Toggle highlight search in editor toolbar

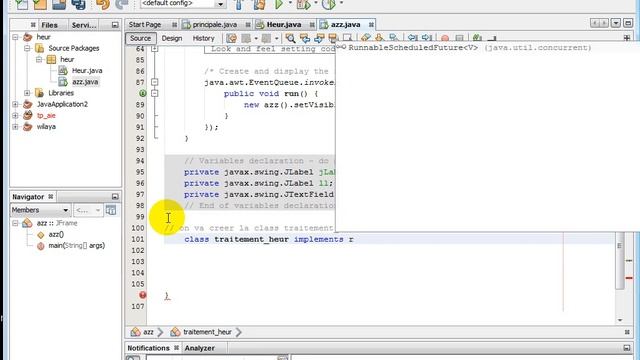pyautogui.click(x=333, y=38)
